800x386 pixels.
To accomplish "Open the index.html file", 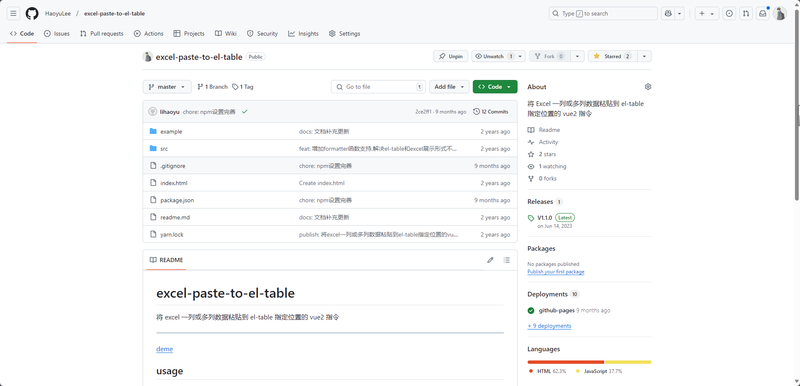I will coord(174,183).
